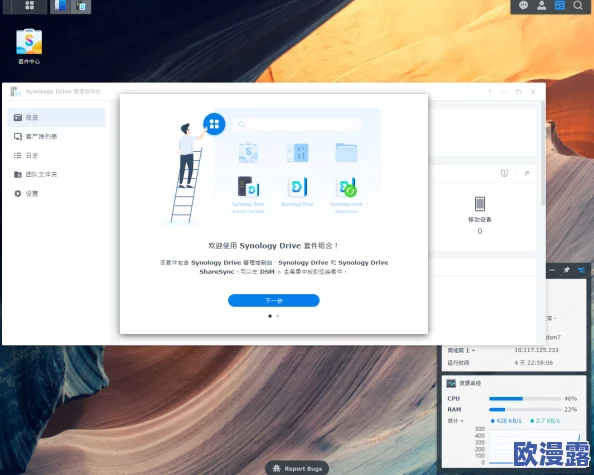This screenshot has height=475, width=594.
Task: Click the CPU usage progress bar
Action: click(x=525, y=398)
